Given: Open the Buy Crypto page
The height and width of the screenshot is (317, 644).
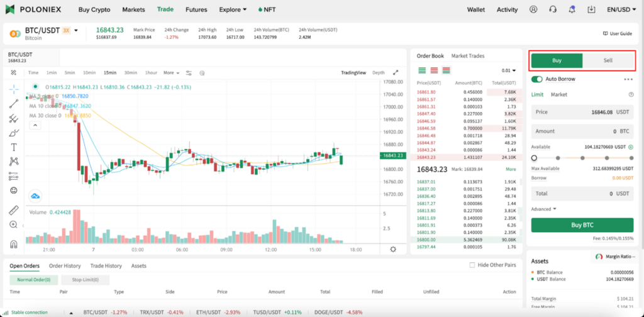Looking at the screenshot, I should [x=94, y=9].
